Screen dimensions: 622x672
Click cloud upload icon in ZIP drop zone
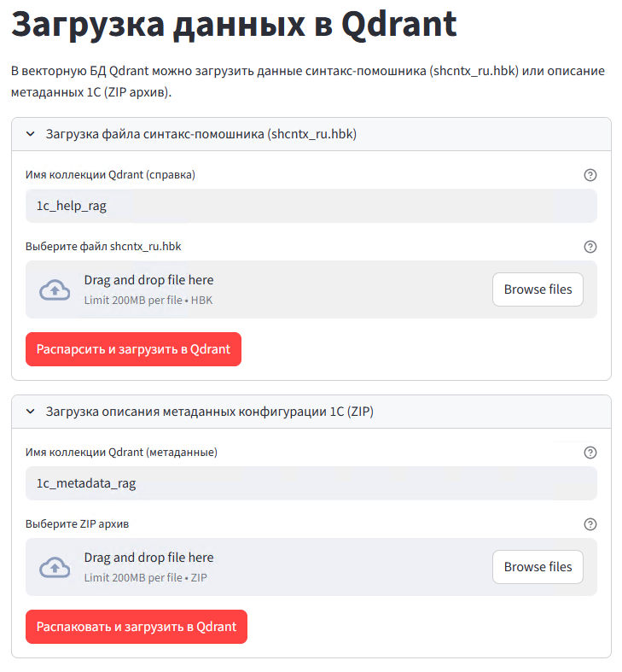pyautogui.click(x=55, y=568)
